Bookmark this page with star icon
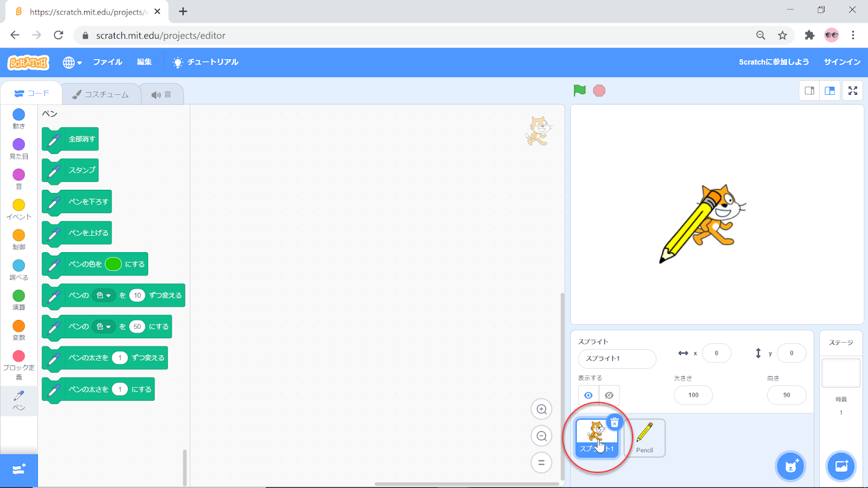The width and height of the screenshot is (868, 488). click(x=782, y=35)
